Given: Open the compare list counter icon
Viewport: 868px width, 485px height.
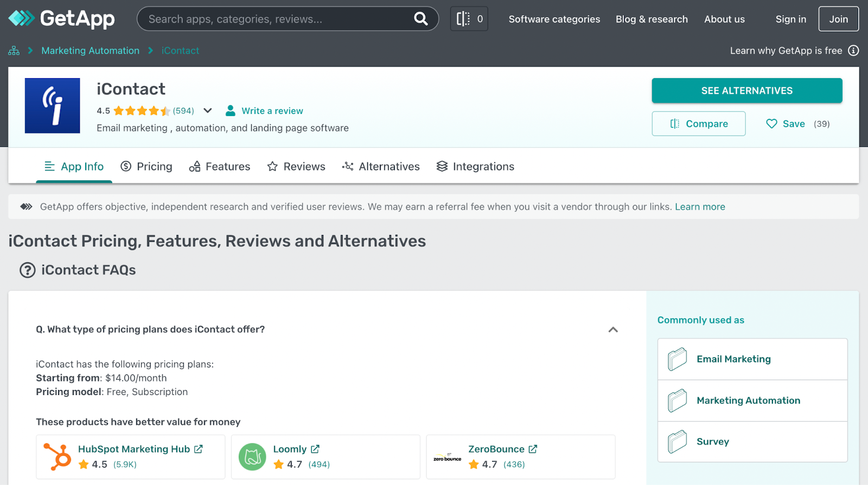Looking at the screenshot, I should click(469, 19).
